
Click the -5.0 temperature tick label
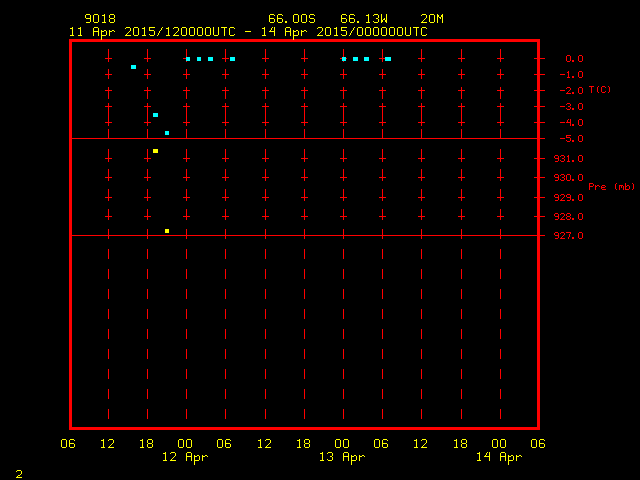(571, 139)
